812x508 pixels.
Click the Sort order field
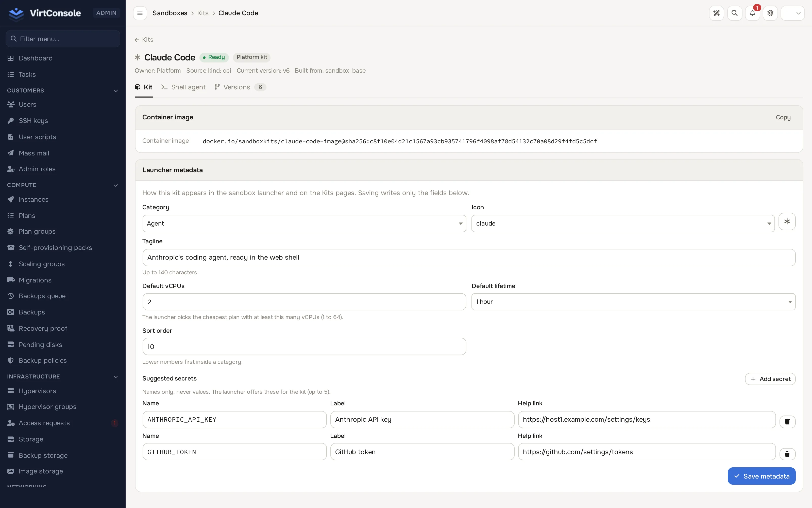point(304,346)
